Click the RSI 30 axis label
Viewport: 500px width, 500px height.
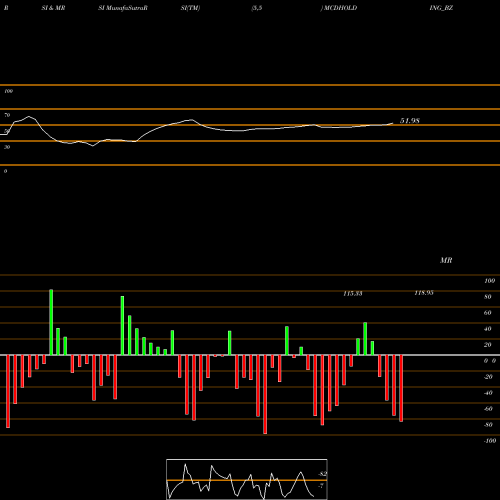click(7, 147)
